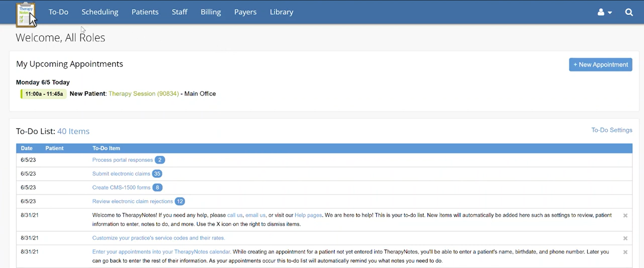Click the 11:00a - 11:45a time block

(44, 94)
